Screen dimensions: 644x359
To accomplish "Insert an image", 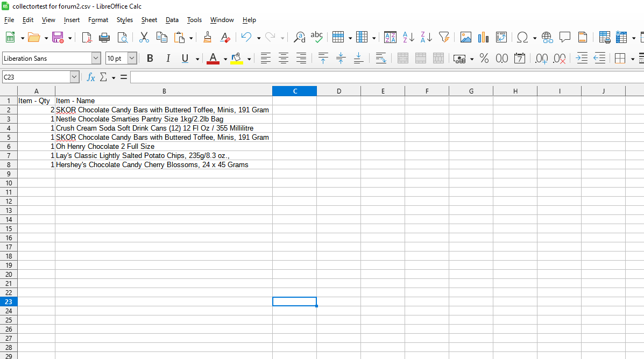I will tap(466, 37).
